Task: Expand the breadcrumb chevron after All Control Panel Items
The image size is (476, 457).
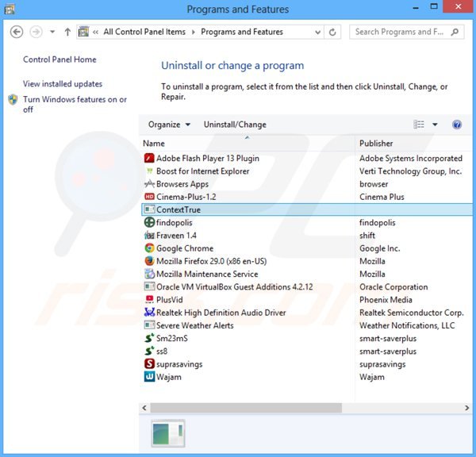Action: (193, 32)
